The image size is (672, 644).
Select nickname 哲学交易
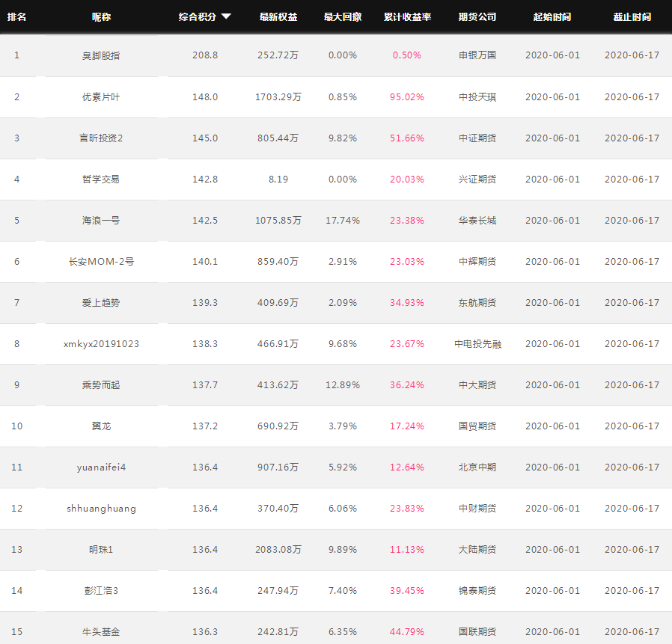(x=101, y=179)
